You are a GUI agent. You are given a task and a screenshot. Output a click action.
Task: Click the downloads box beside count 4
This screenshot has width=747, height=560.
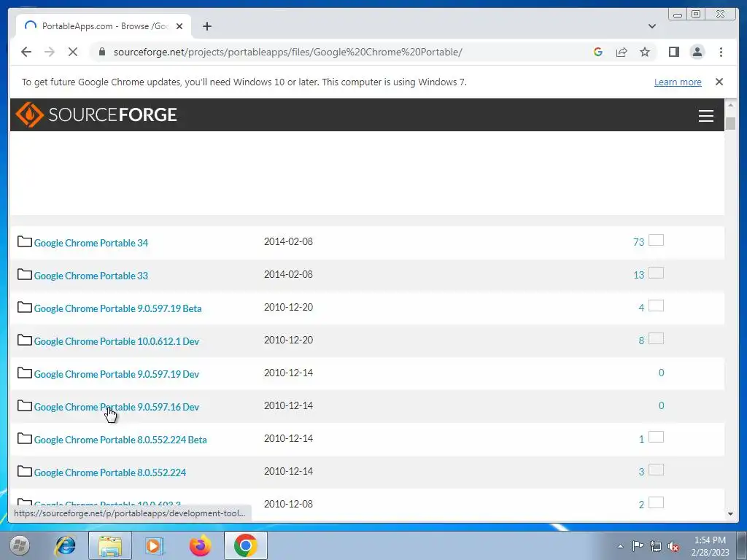[656, 306]
